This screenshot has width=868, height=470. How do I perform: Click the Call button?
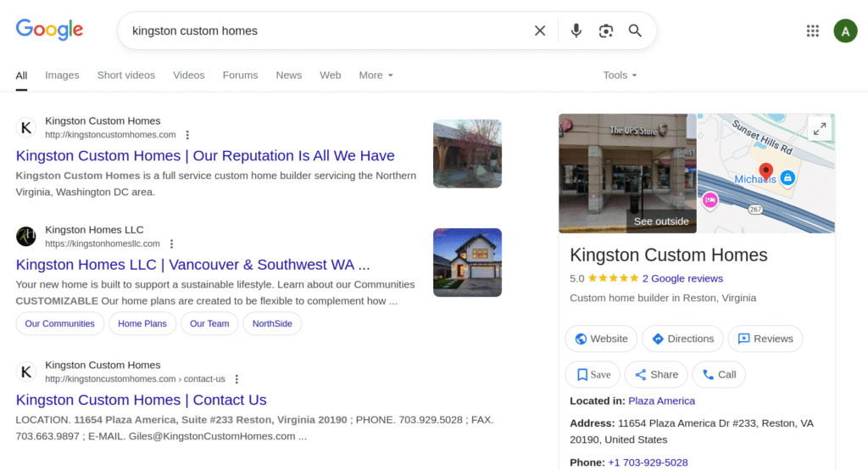[719, 375]
